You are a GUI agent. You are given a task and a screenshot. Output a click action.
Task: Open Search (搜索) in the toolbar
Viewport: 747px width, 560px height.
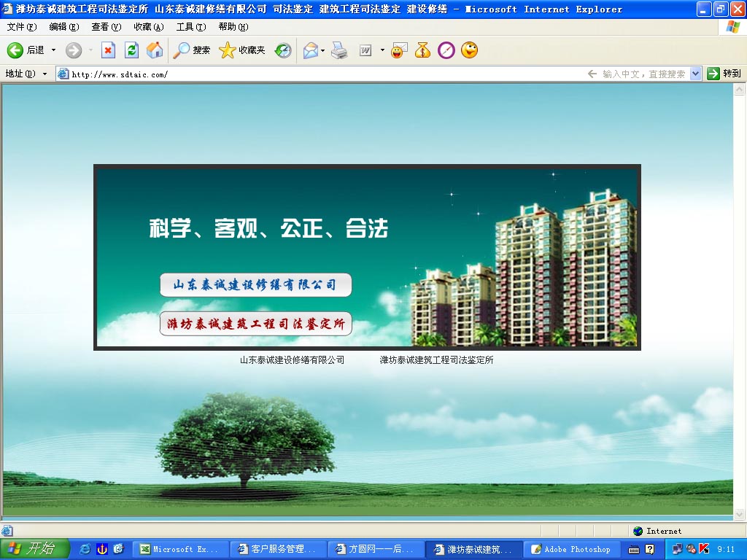(x=192, y=50)
